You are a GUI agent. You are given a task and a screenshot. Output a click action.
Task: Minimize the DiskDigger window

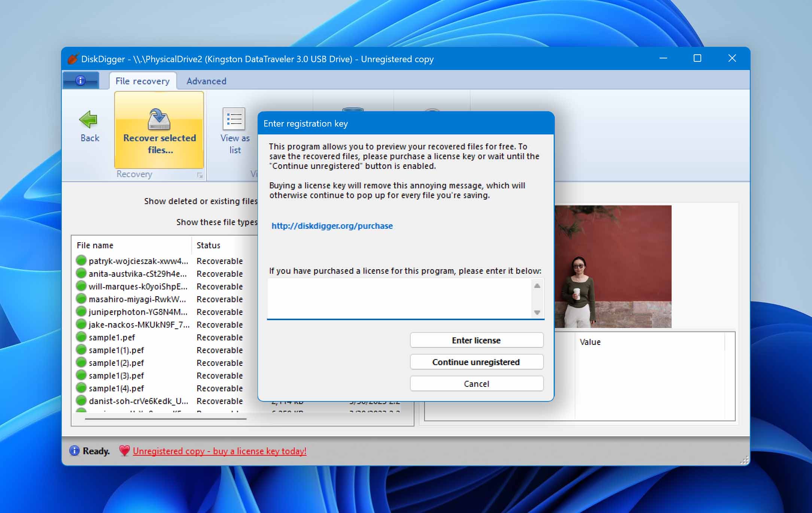(663, 58)
